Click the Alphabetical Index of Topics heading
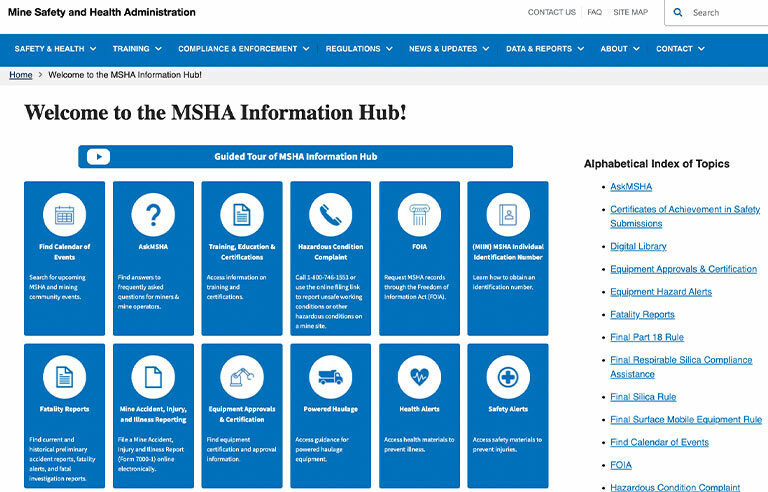Viewport: 768px width, 492px height. (656, 164)
